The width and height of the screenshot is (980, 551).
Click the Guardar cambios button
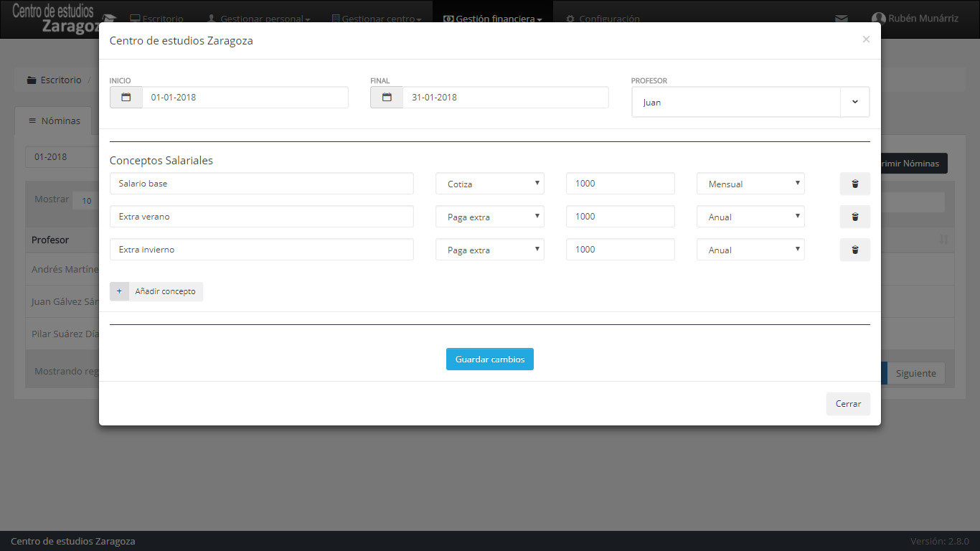pyautogui.click(x=490, y=359)
